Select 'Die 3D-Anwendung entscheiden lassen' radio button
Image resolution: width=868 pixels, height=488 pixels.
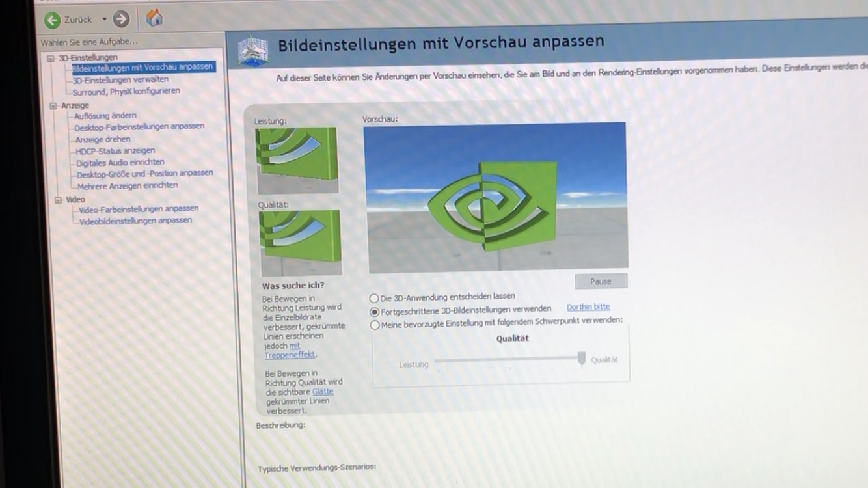click(374, 298)
